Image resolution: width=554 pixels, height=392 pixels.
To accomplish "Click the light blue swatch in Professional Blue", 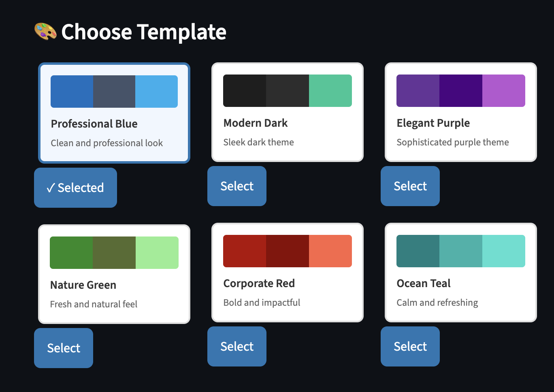I will tap(157, 91).
